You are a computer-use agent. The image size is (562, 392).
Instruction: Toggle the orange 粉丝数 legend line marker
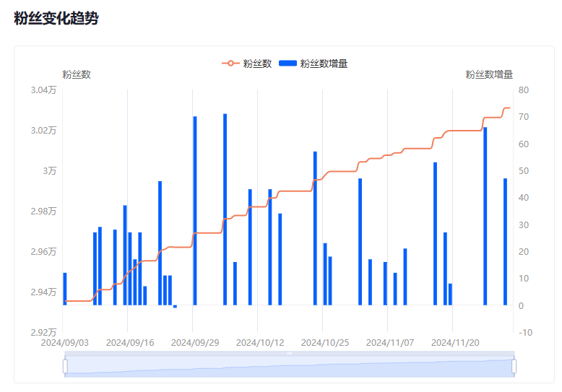[230, 64]
